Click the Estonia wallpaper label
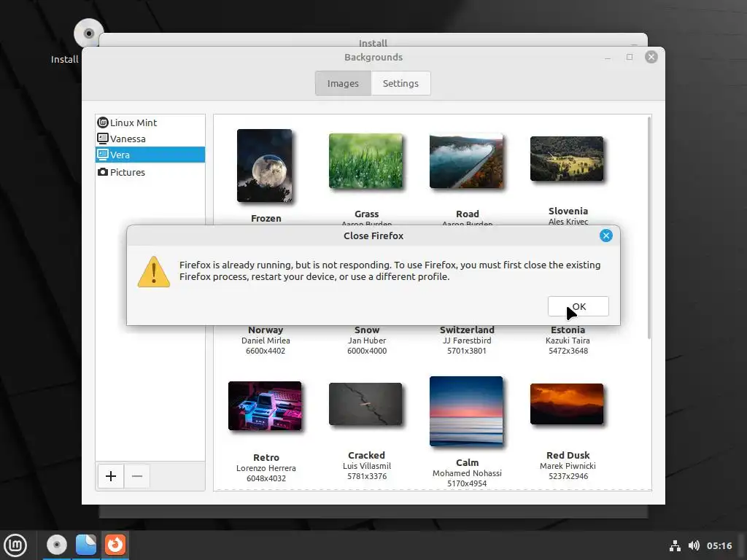This screenshot has height=560, width=747. [568, 330]
